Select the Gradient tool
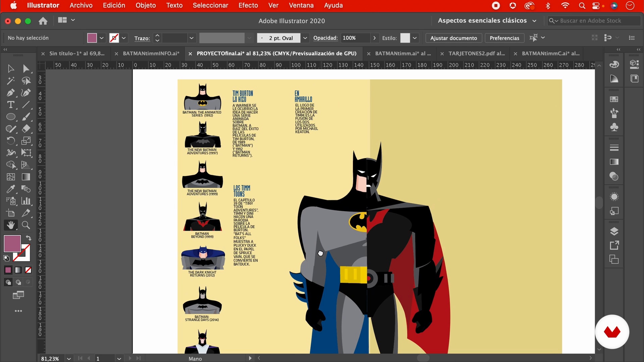The height and width of the screenshot is (362, 644). [26, 177]
